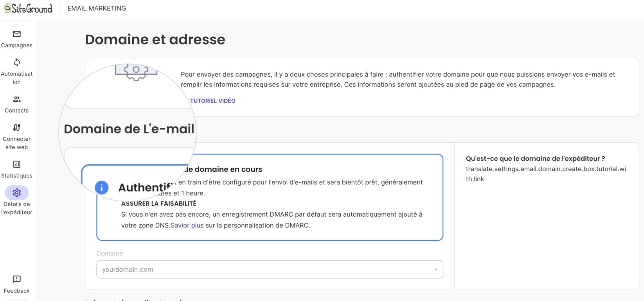
Task: Open the Statistiques chart icon
Action: click(16, 164)
